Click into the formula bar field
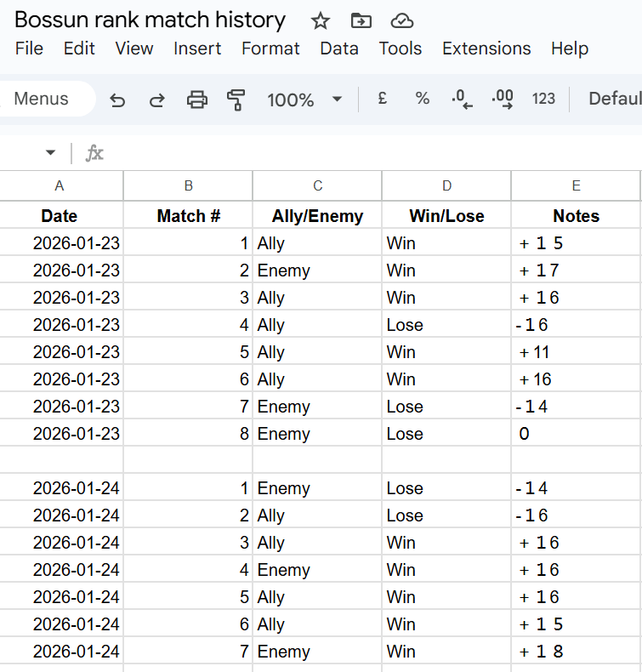Image resolution: width=642 pixels, height=672 pixels. click(x=372, y=153)
